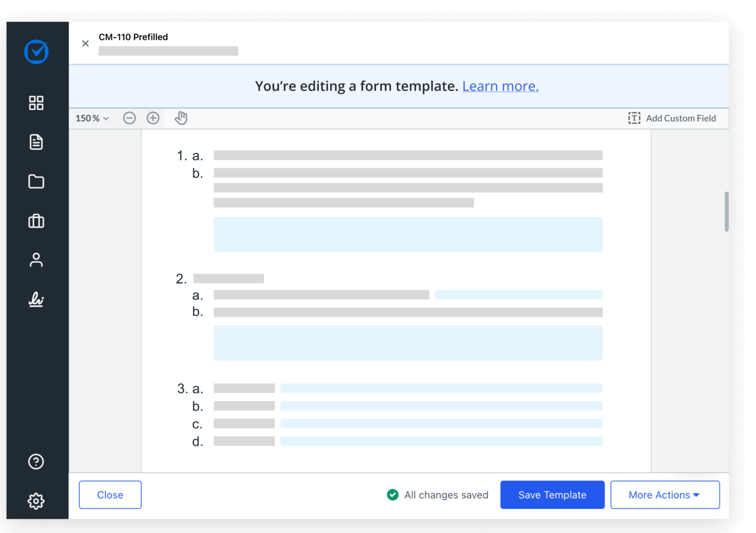This screenshot has height=533, width=756.
Task: Open the 150% zoom level dropdown
Action: click(x=91, y=118)
